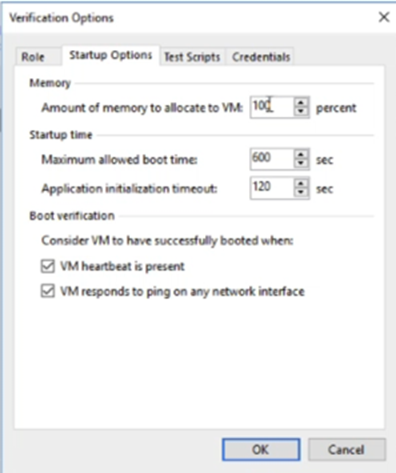Decrease maximum allowed boot time
Screen dimensions: 396x473
[301, 164]
